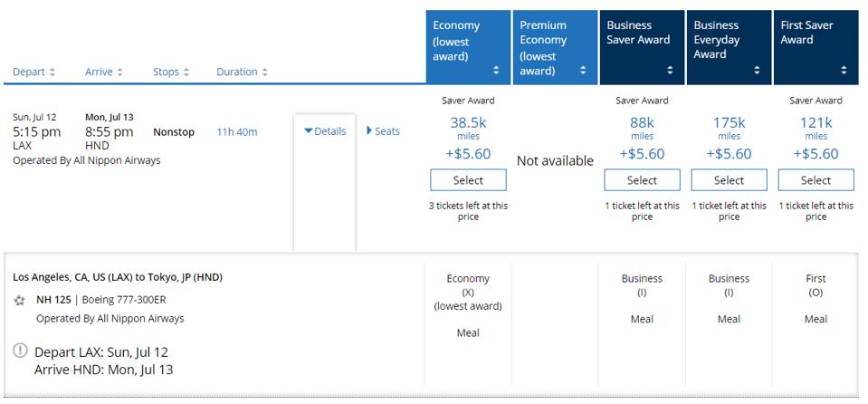Click sort arrows in Economy lowest award header
This screenshot has height=404, width=868.
[495, 71]
